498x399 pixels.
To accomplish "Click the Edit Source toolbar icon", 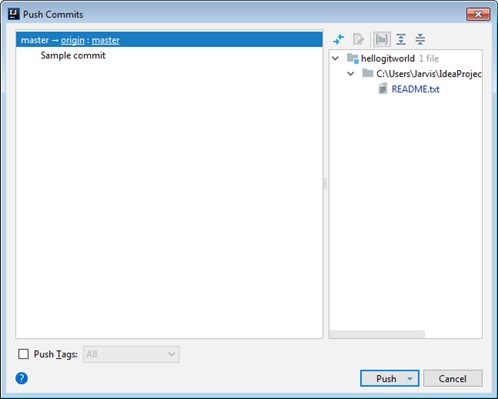I will 358,39.
